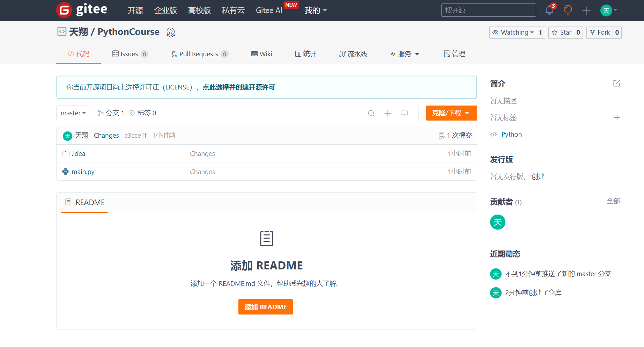Click the plus icon beside 暂无标签
The height and width of the screenshot is (347, 644).
click(x=617, y=118)
